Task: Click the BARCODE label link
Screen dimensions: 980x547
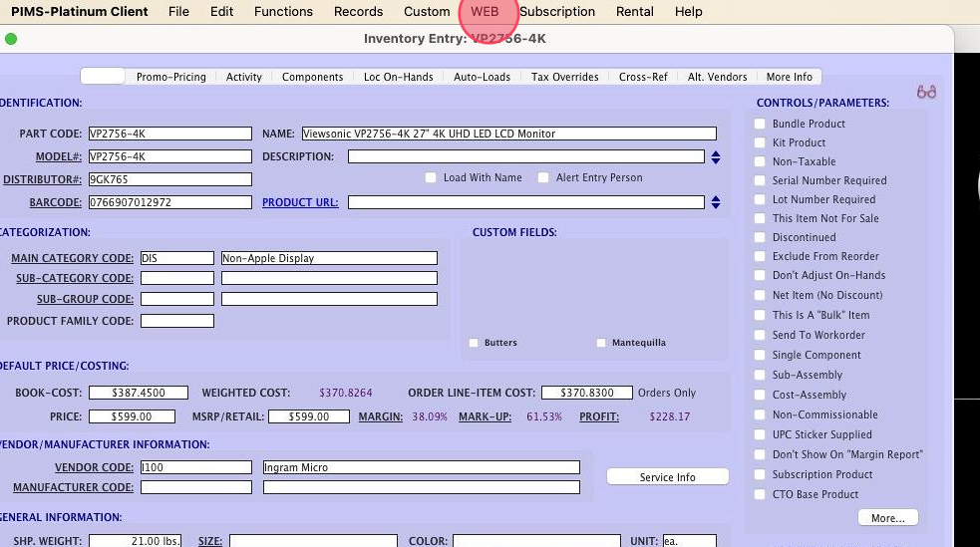Action: pyautogui.click(x=56, y=202)
